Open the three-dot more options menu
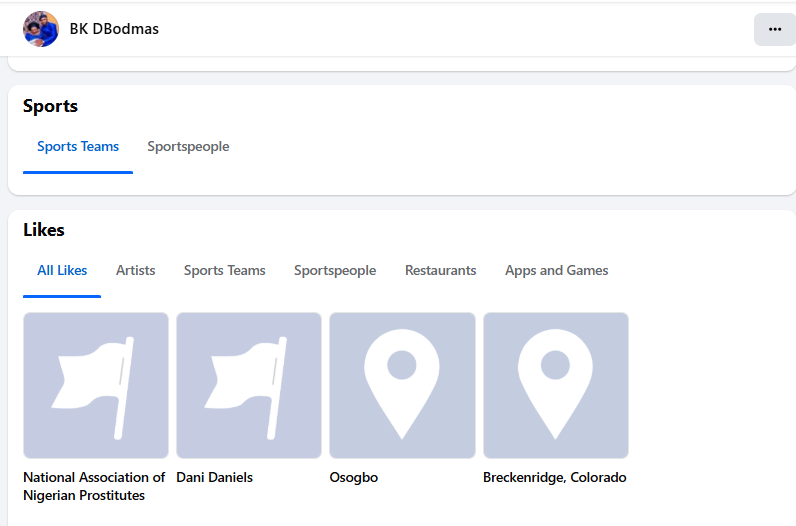796x526 pixels. [774, 29]
